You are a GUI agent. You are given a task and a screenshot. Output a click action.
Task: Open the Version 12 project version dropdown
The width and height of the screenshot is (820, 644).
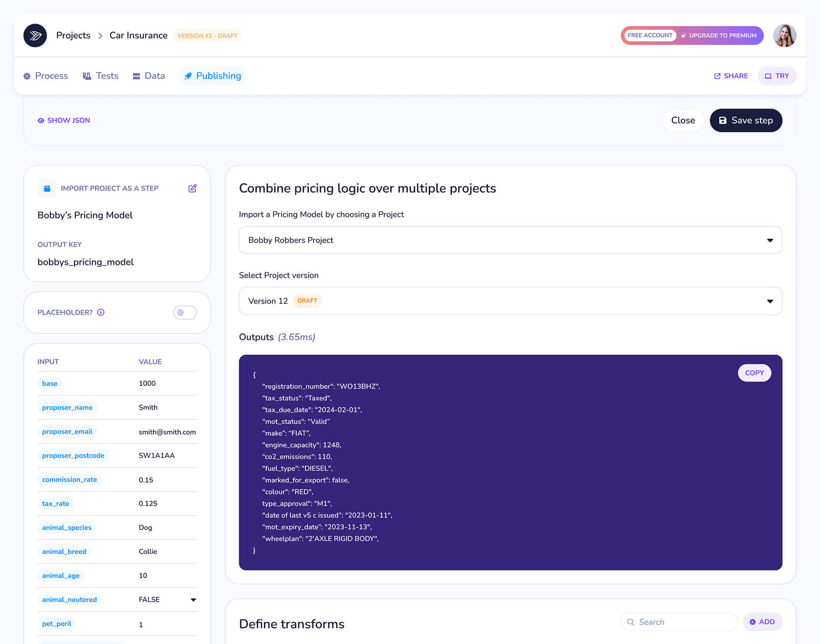tap(510, 301)
